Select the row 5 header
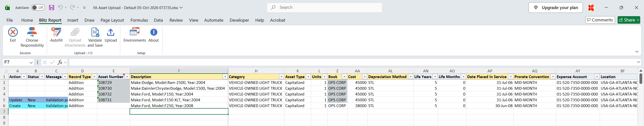The width and height of the screenshot is (644, 126). click(x=4, y=100)
